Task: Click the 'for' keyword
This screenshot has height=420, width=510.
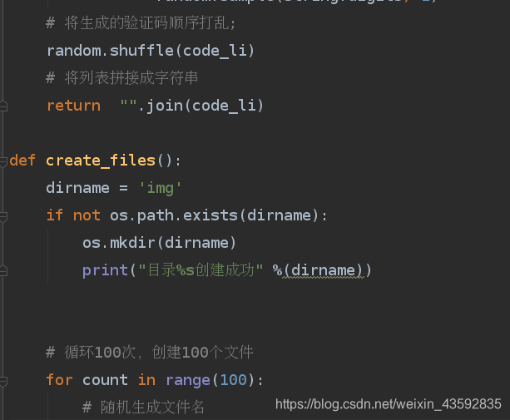Action: click(59, 380)
